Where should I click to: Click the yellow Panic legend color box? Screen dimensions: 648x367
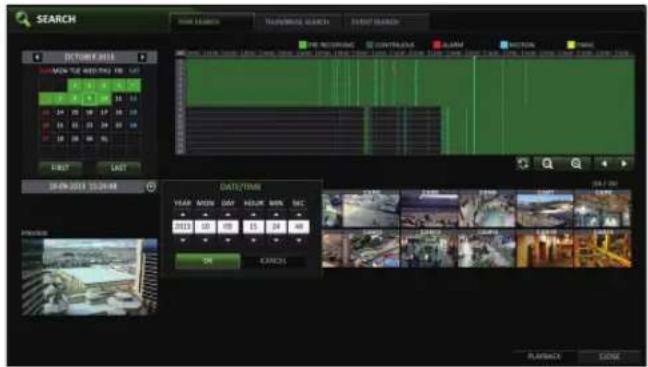click(571, 45)
